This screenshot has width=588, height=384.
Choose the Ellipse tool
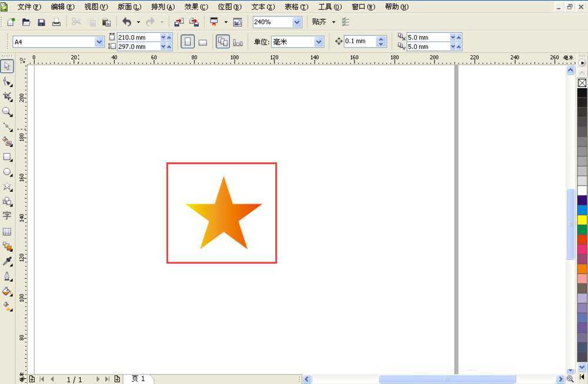[x=7, y=172]
